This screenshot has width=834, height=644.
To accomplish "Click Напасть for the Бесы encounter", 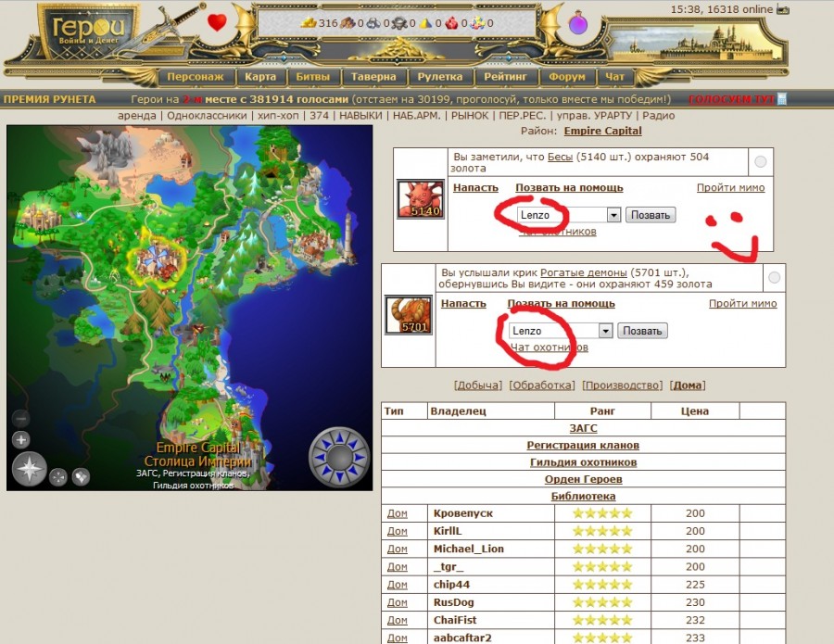I will point(475,188).
